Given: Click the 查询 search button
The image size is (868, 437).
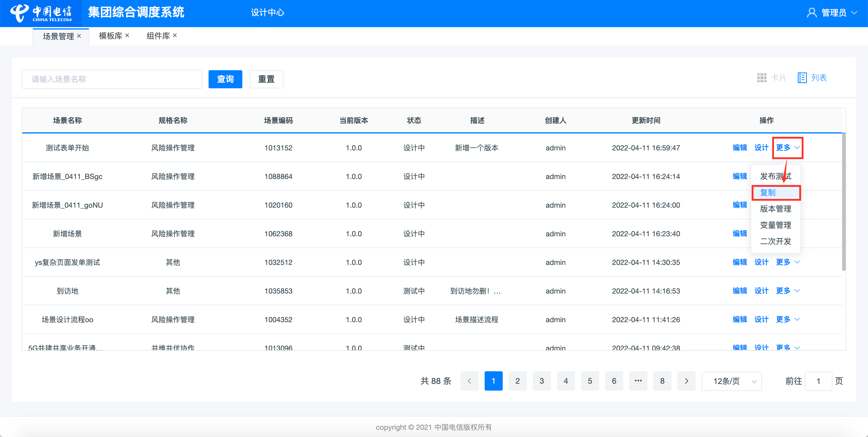Looking at the screenshot, I should click(225, 79).
